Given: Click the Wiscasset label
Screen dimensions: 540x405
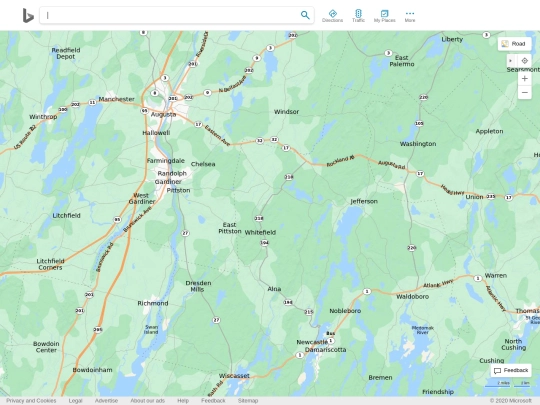Looking at the screenshot, I should (x=234, y=376).
